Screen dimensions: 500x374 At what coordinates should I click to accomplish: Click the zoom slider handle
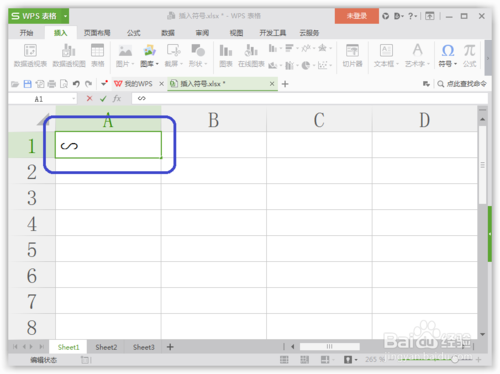[x=454, y=360]
